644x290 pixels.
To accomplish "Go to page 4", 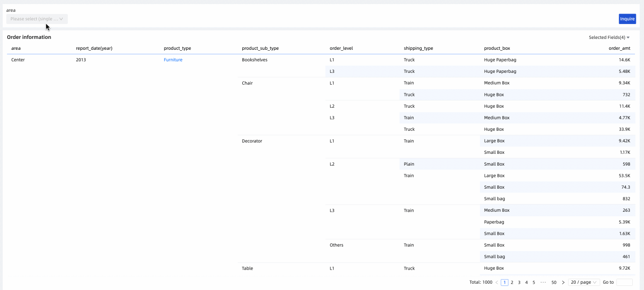I will 526,282.
